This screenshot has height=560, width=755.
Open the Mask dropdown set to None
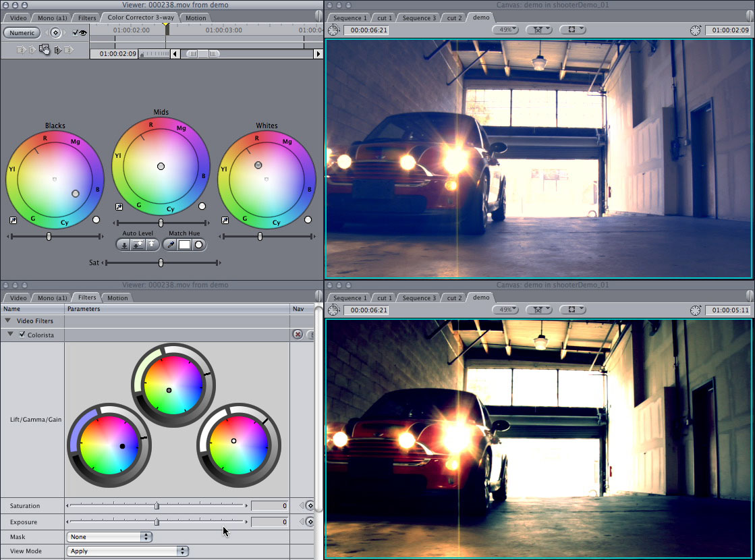110,536
